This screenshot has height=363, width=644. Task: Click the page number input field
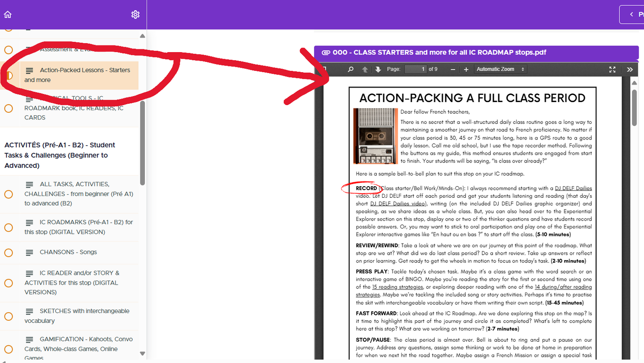(416, 69)
